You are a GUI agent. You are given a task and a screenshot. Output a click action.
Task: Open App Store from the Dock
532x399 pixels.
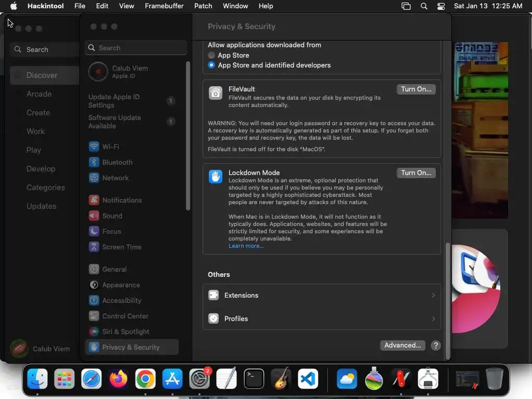coord(172,379)
